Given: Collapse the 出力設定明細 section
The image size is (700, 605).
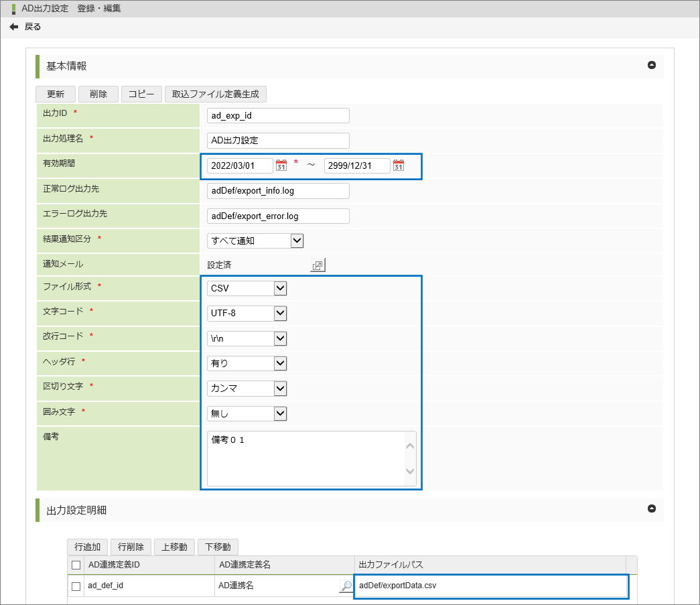Looking at the screenshot, I should pyautogui.click(x=651, y=509).
